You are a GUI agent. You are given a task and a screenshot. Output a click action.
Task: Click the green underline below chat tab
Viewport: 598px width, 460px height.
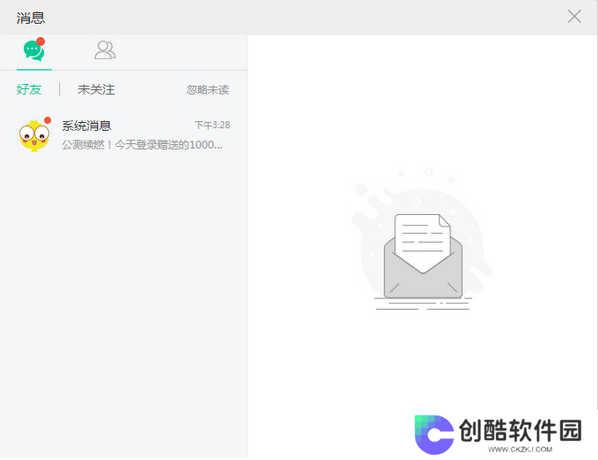pyautogui.click(x=34, y=69)
